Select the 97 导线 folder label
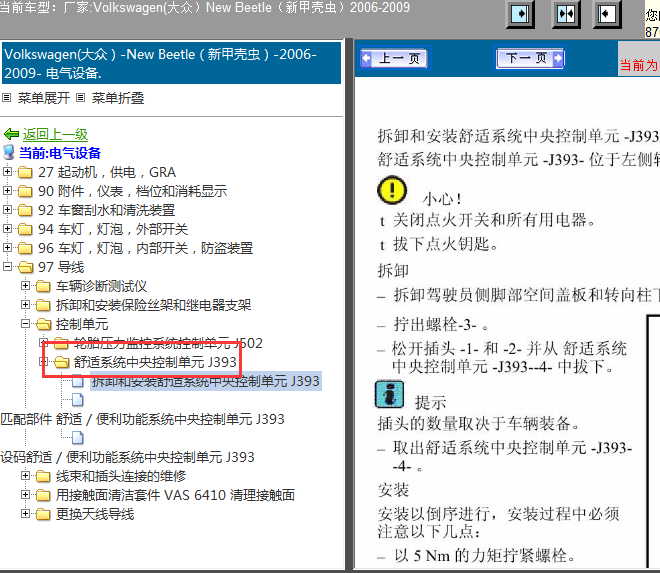Viewport: 660px width, 573px height. (x=61, y=267)
